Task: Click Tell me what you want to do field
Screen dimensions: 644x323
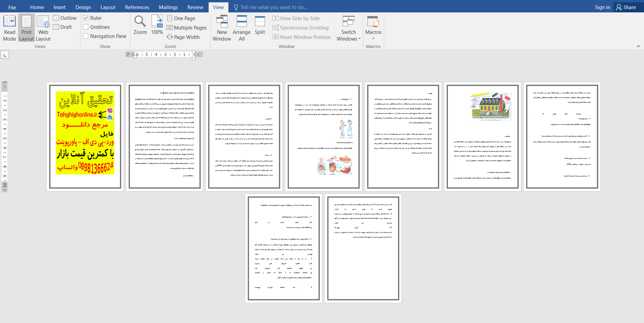Action: [x=274, y=7]
